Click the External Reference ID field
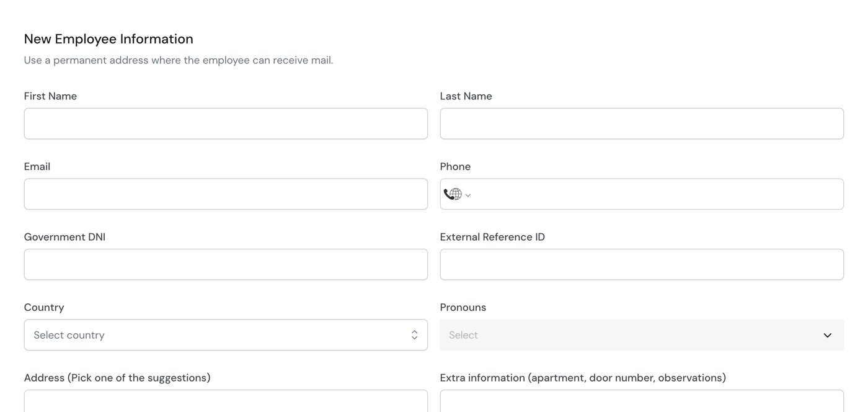 [x=642, y=264]
